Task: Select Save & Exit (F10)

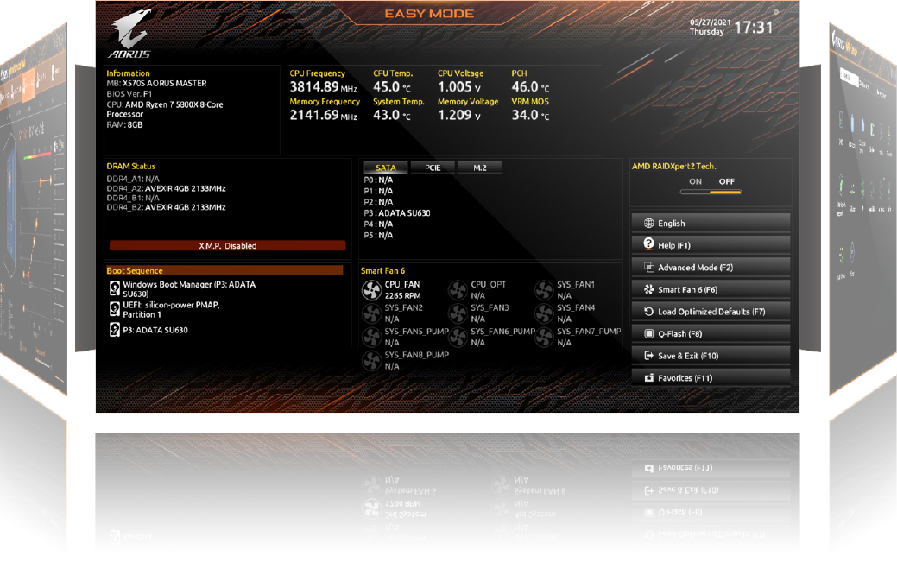Action: (711, 356)
